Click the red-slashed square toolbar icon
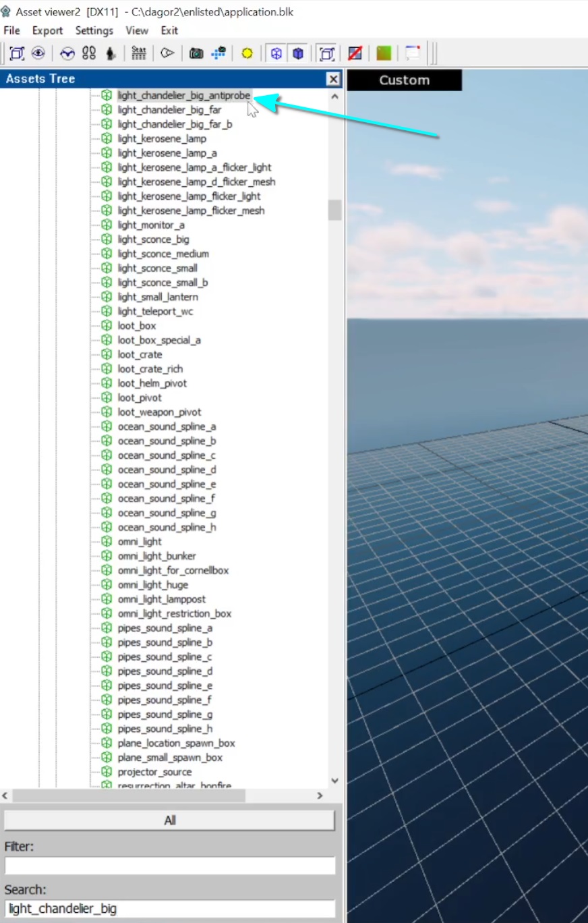 click(x=355, y=53)
